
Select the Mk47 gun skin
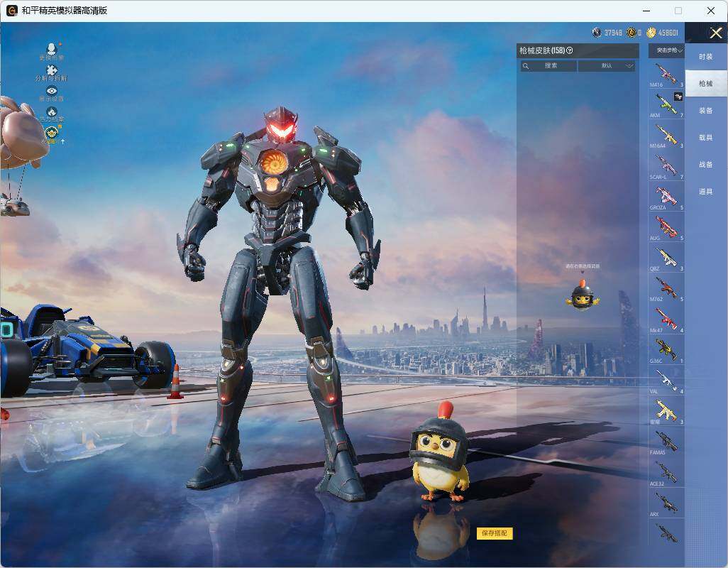(666, 319)
